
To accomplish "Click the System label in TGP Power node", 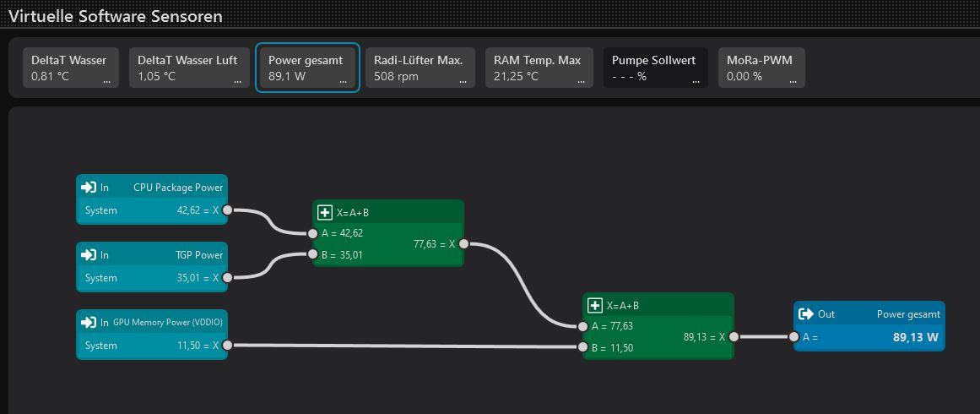I will [x=100, y=278].
